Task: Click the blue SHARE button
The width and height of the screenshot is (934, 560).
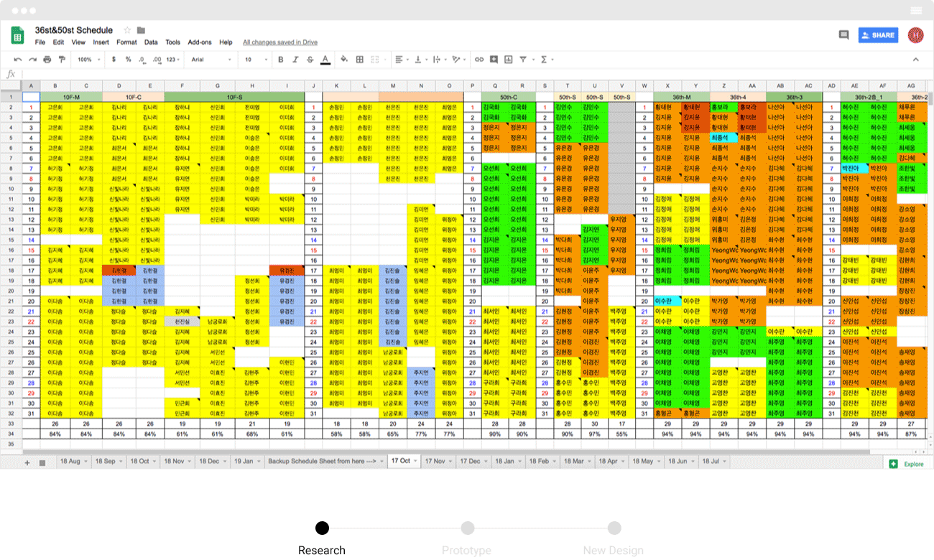Action: pyautogui.click(x=878, y=35)
